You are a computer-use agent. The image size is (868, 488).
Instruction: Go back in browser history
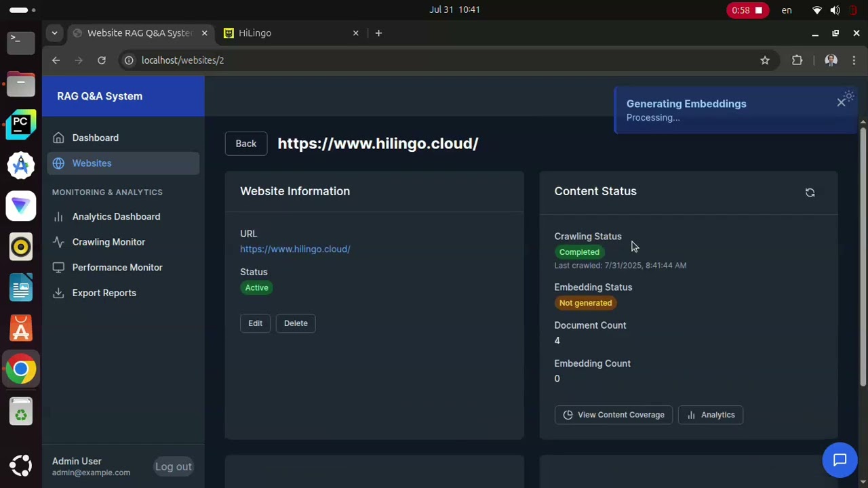56,60
